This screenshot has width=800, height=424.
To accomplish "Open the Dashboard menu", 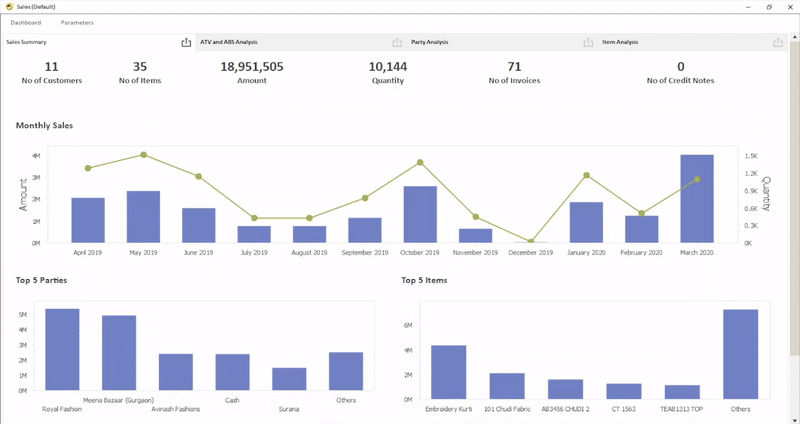I will point(26,22).
